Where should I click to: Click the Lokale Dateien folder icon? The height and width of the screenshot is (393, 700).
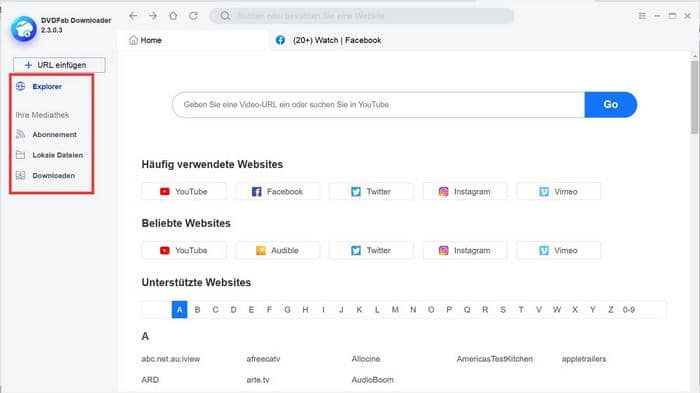coord(21,155)
